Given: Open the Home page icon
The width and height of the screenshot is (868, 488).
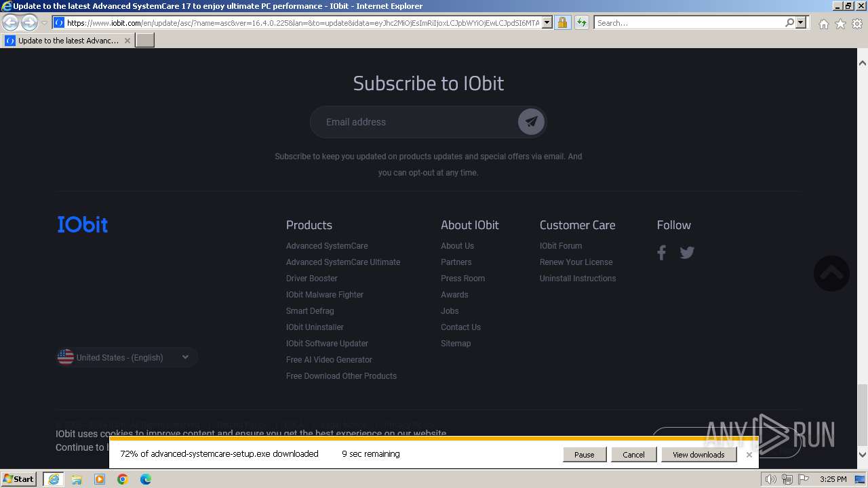Looking at the screenshot, I should point(823,24).
